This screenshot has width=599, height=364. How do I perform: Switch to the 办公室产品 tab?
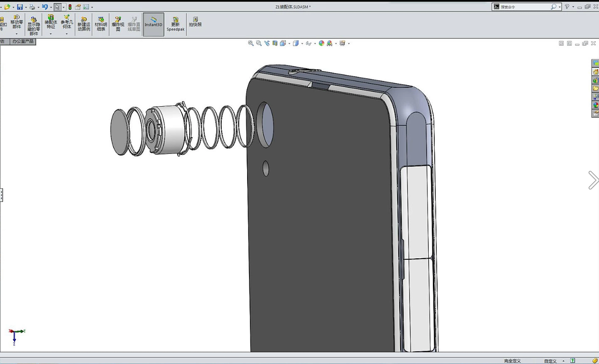click(x=23, y=41)
